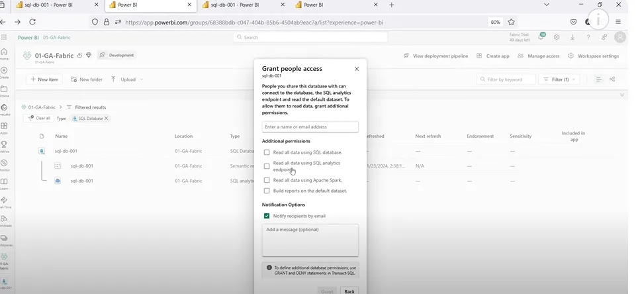Viewport: 644px width, 294px height.
Task: Click the Development stage badge
Action: [116, 55]
